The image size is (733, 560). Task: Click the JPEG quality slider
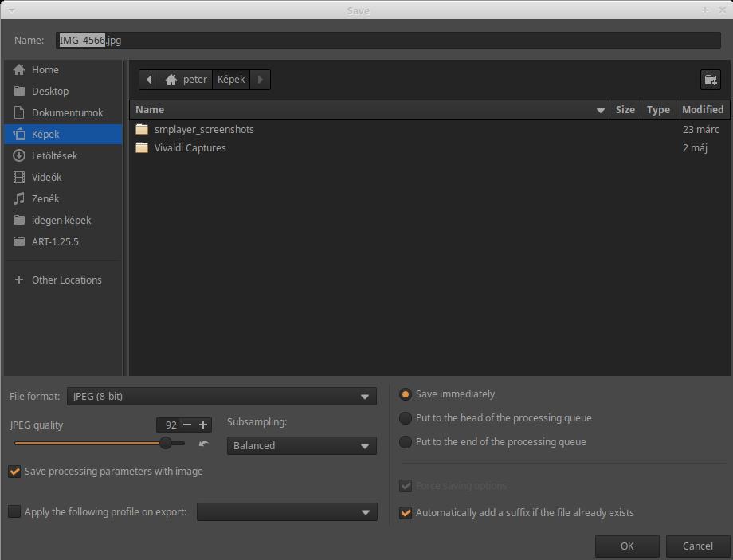coord(100,443)
